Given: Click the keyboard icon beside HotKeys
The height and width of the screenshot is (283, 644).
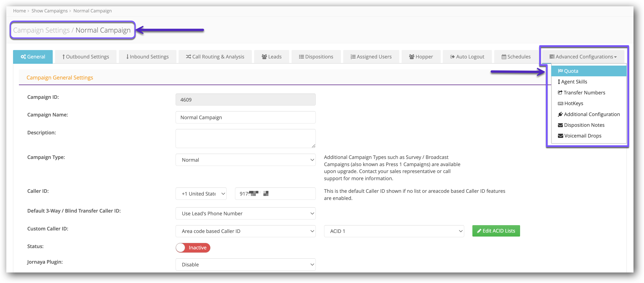Looking at the screenshot, I should 560,104.
